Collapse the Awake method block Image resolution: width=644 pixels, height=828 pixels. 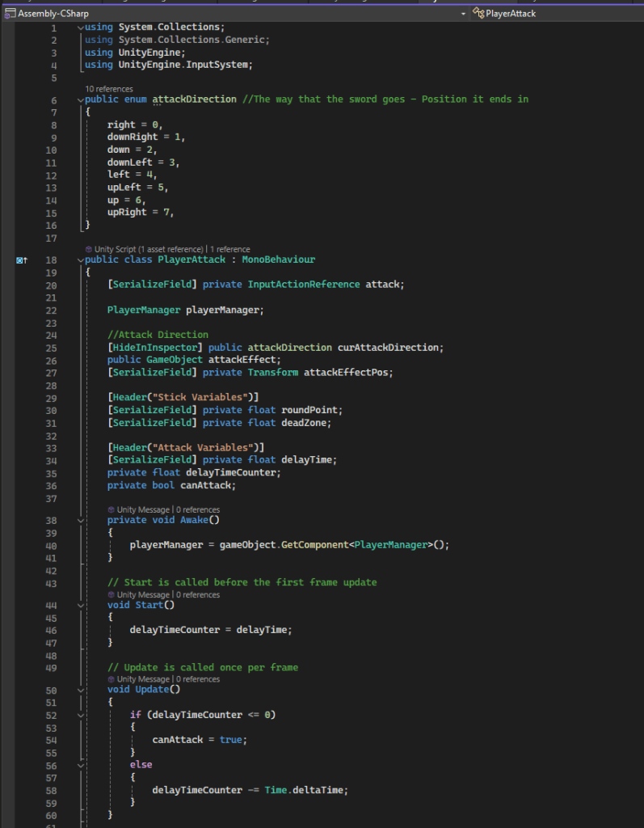point(80,521)
